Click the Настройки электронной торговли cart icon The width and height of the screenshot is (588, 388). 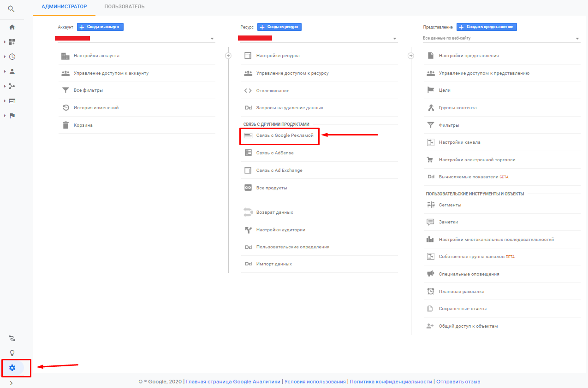(431, 160)
